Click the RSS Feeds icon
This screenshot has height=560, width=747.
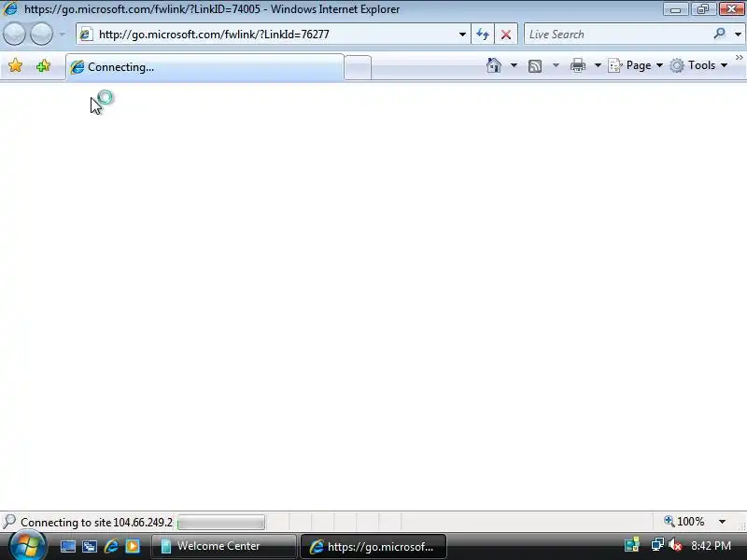point(535,65)
